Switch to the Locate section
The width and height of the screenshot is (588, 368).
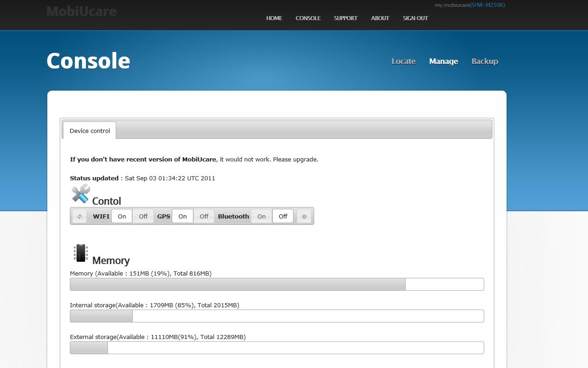[x=403, y=61]
